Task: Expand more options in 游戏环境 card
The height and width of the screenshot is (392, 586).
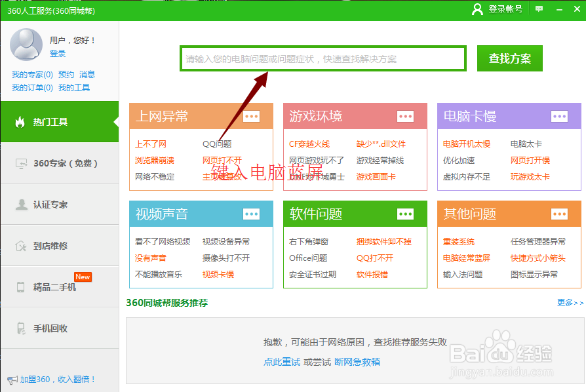Action: click(406, 116)
